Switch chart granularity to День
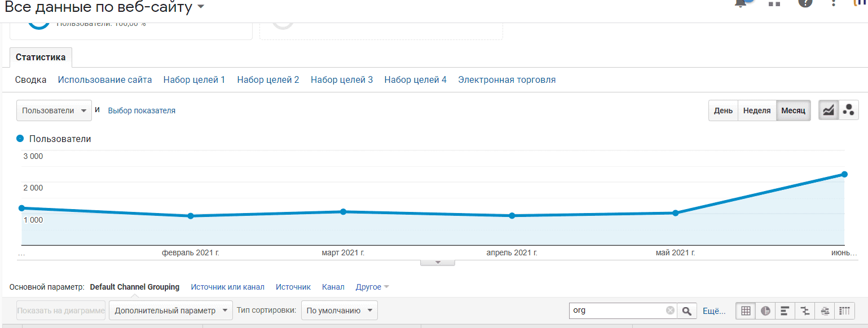 (723, 110)
